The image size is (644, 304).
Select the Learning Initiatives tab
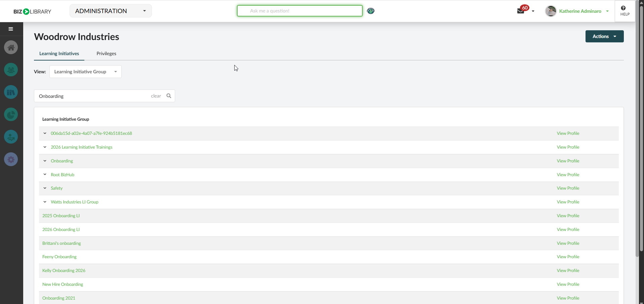(59, 53)
